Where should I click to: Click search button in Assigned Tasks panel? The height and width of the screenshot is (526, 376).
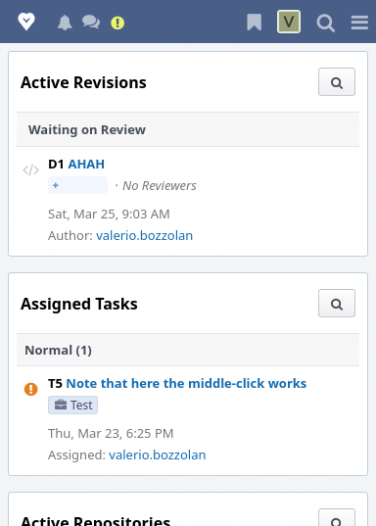[x=336, y=303]
